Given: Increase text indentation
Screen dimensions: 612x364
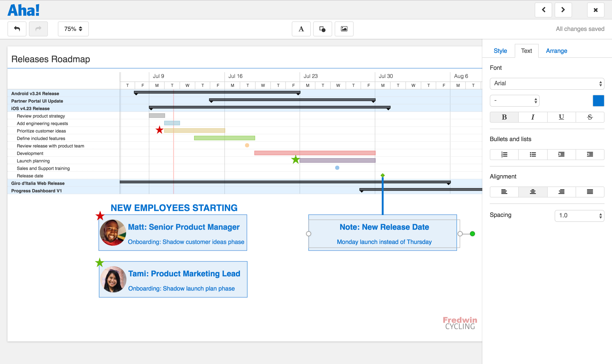Looking at the screenshot, I should coord(561,154).
